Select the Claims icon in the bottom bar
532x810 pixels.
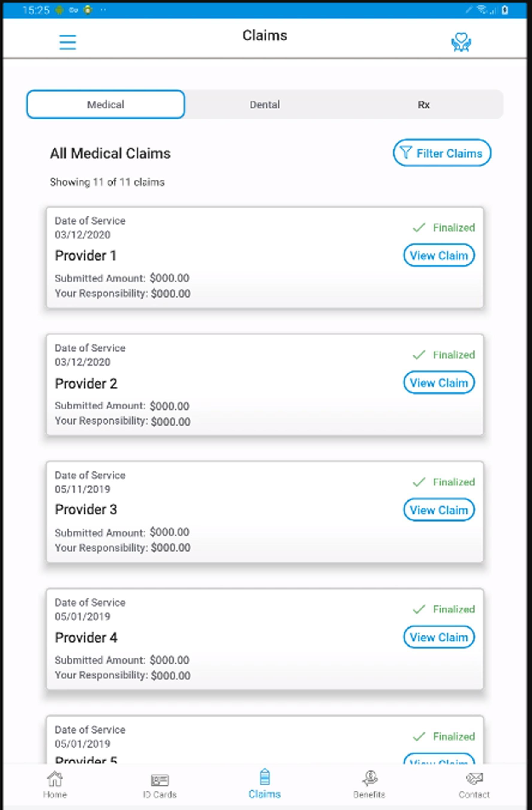(x=264, y=777)
